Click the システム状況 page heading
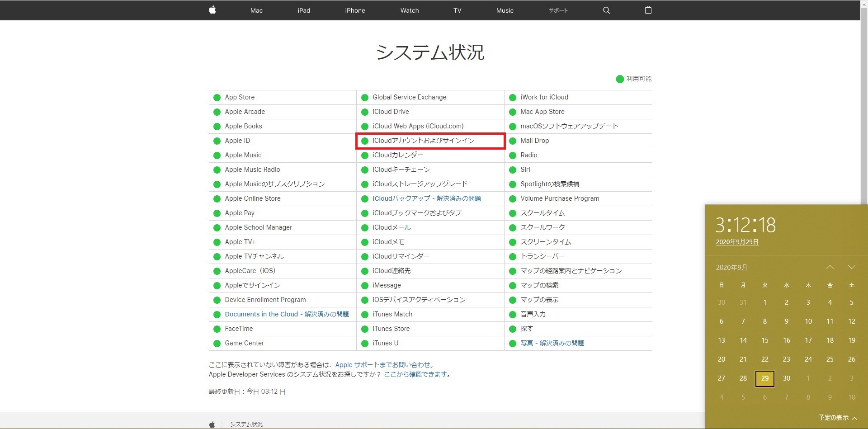Screen dimensions: 868x429 [x=430, y=52]
